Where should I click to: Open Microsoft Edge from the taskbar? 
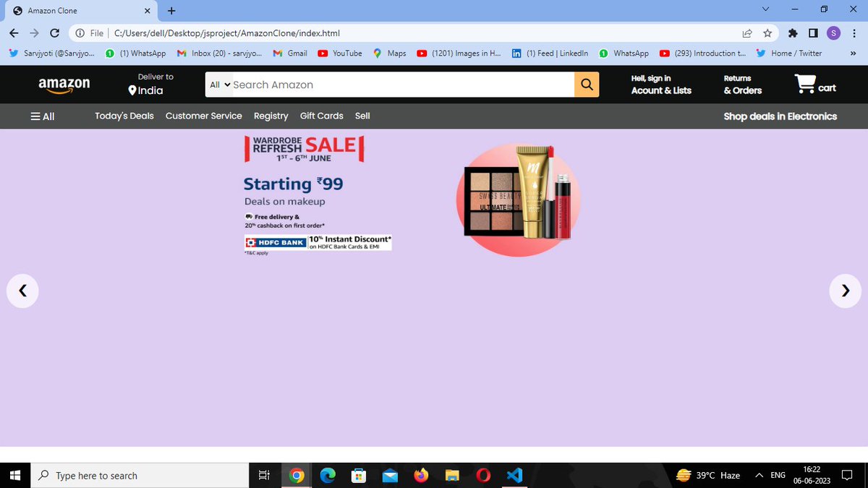click(328, 476)
